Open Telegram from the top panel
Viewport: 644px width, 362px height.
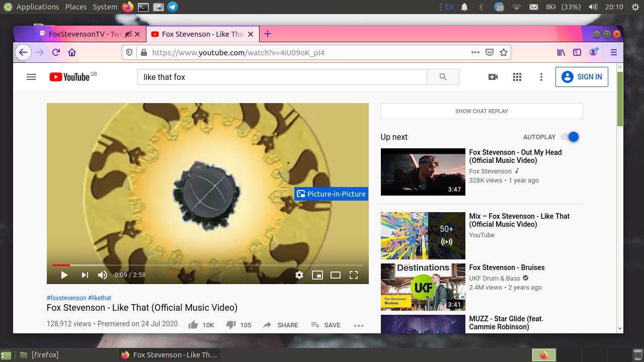tap(173, 7)
